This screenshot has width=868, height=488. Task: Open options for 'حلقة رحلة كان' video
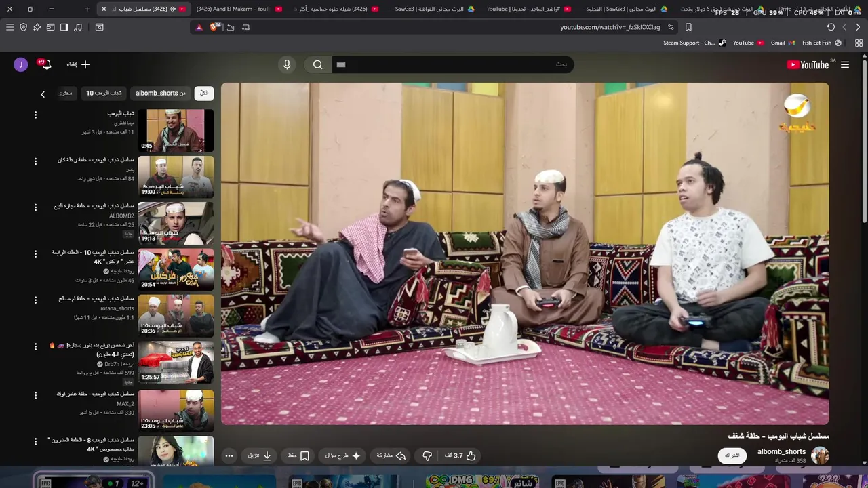pyautogui.click(x=36, y=161)
